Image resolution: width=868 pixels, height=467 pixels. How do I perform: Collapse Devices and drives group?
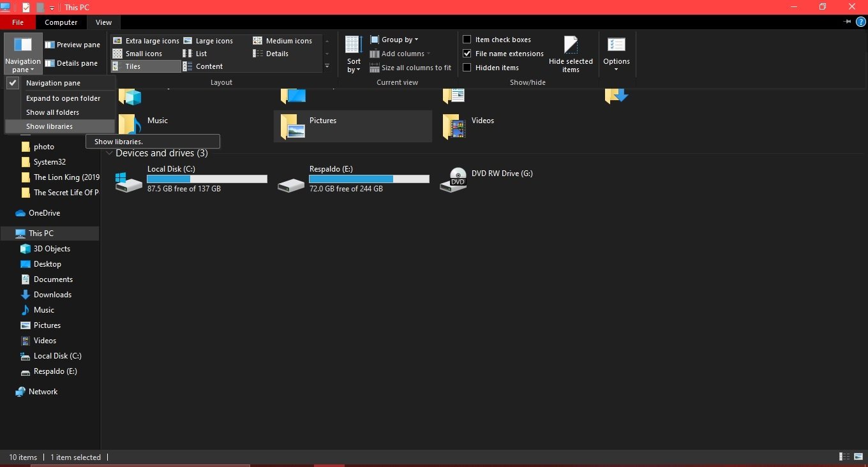click(110, 153)
